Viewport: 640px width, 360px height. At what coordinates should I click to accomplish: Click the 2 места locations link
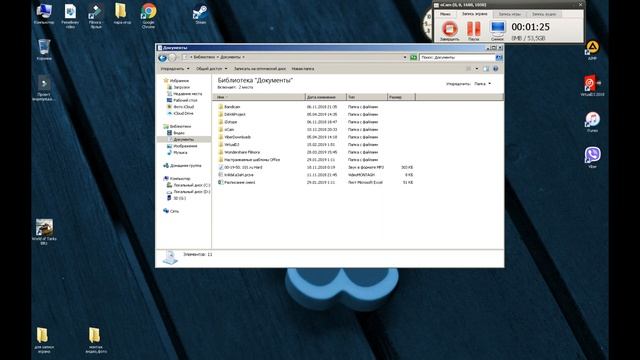pyautogui.click(x=246, y=87)
